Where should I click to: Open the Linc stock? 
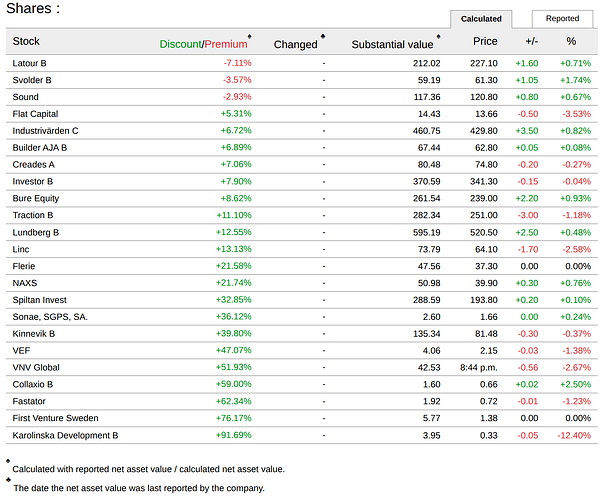coord(21,249)
